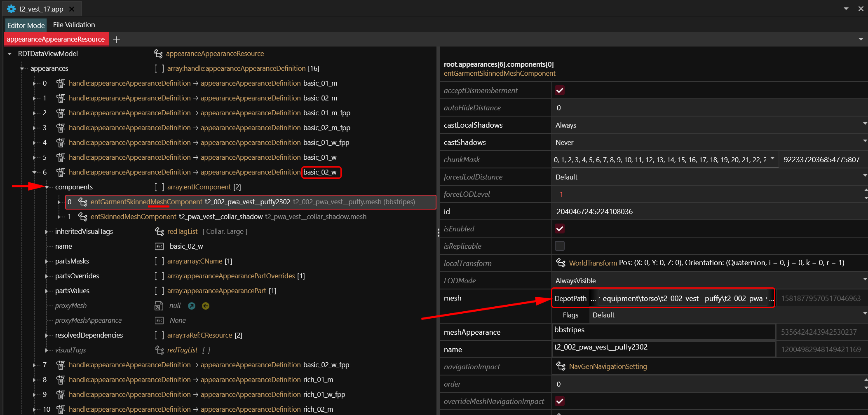The height and width of the screenshot is (415, 868).
Task: Click the redTagList icon for inheritedVisualTags
Action: point(159,231)
